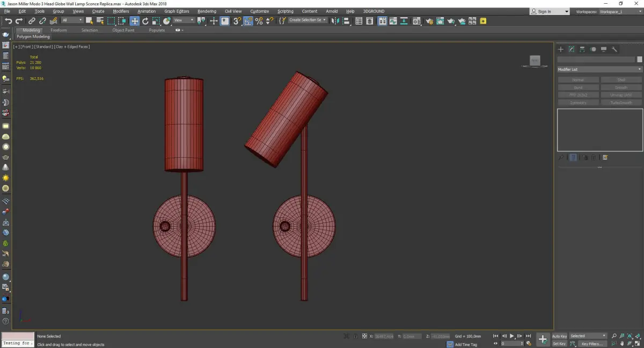Click the Symmetry modifier button

point(578,102)
